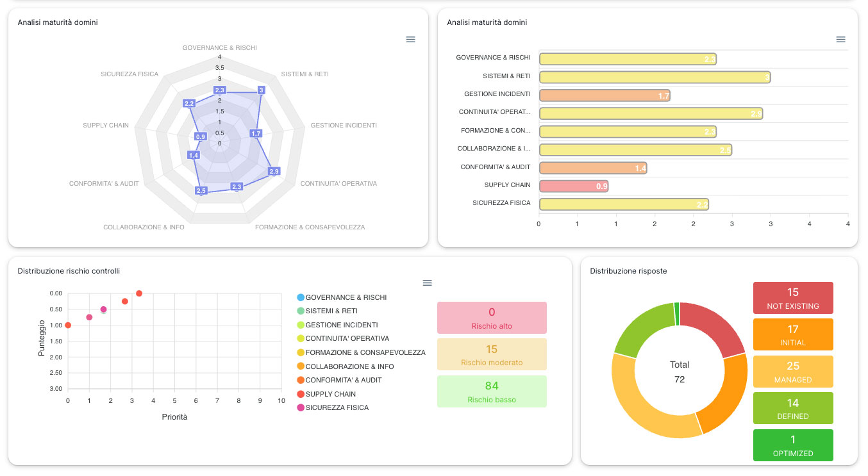Toggle GESTIONE INCIDENTI legend entry
Image resolution: width=868 pixels, height=476 pixels.
coord(337,325)
